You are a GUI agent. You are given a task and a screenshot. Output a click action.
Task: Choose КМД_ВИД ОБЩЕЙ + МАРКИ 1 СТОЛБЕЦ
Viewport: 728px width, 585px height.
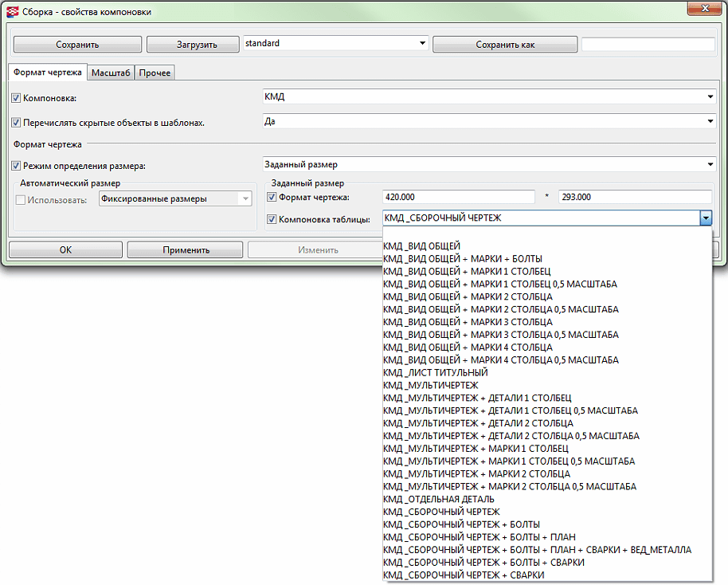[x=547, y=271]
